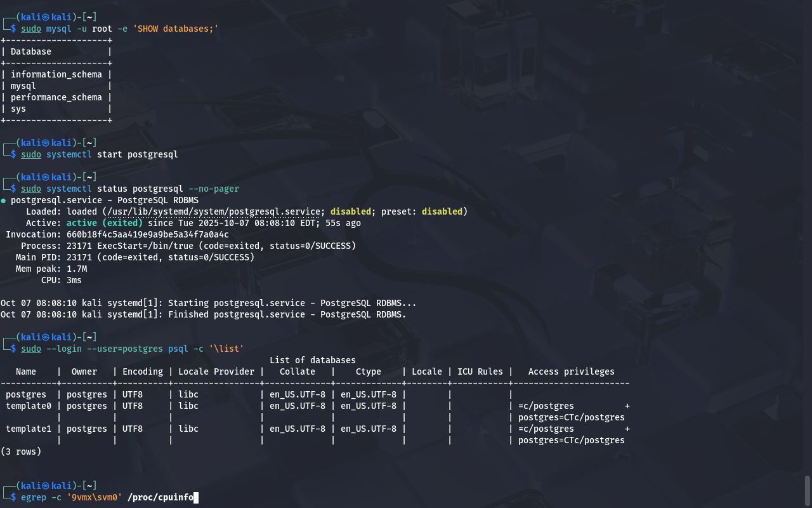The width and height of the screenshot is (812, 508).
Task: Open the underlined postgresql.service unit file path
Action: [216, 211]
